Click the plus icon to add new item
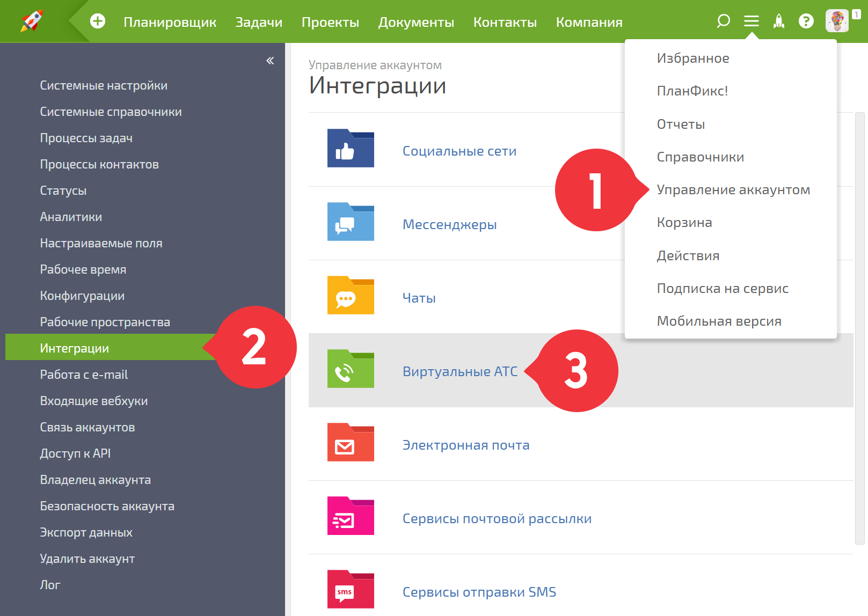Viewport: 868px width, 616px height. [x=98, y=21]
